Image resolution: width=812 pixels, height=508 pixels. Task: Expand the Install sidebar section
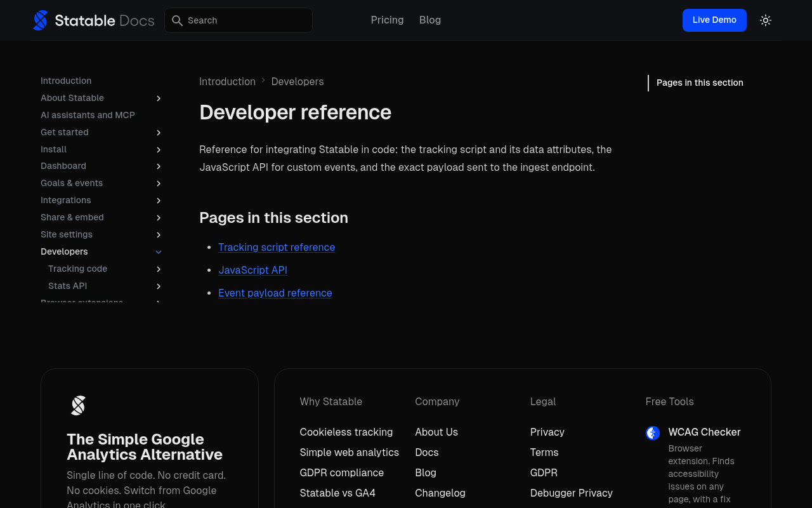click(159, 150)
